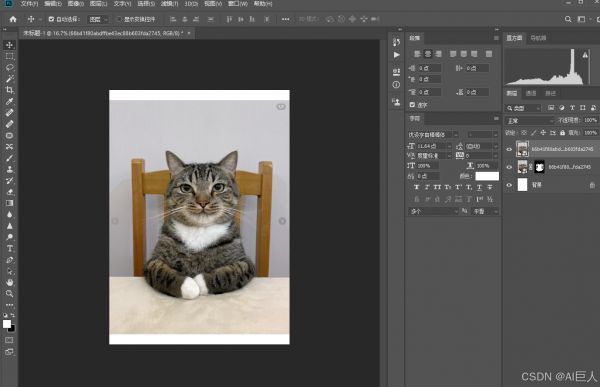The image size is (600, 387).
Task: Select the Zoom tool in the toolbox
Action: tap(9, 294)
